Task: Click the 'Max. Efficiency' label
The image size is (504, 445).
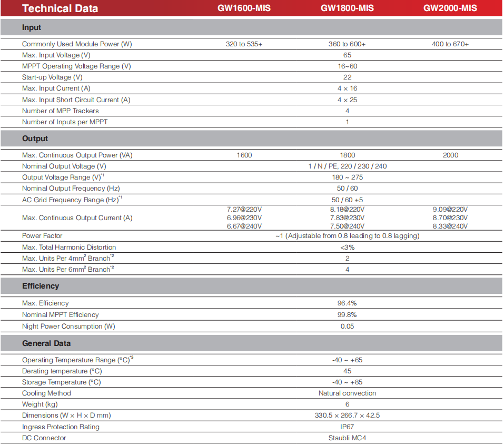Action: coord(45,303)
